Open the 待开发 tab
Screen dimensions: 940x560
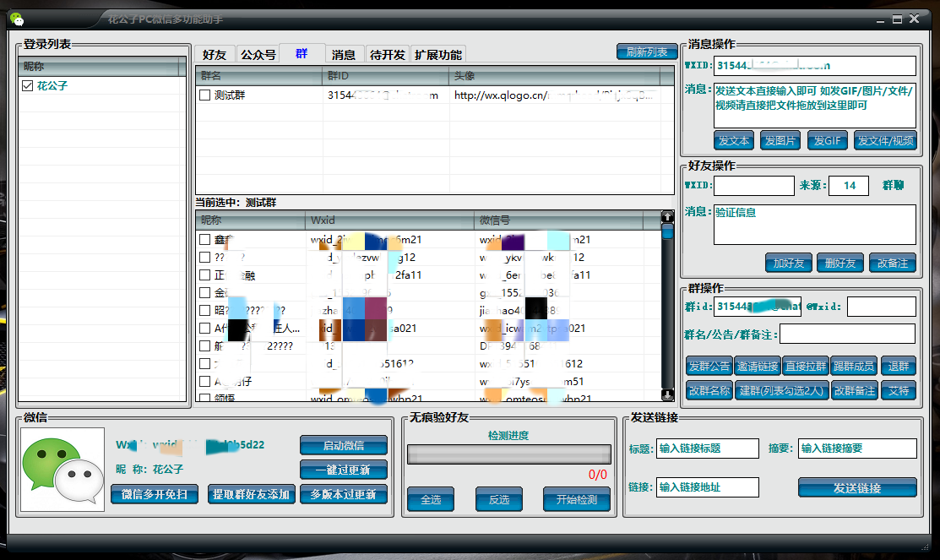[x=388, y=55]
